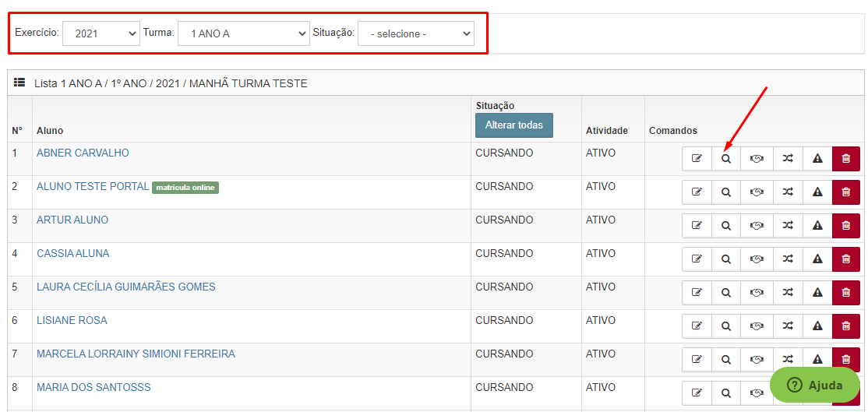
Task: Click the handshake icon for MARIA DOS SANTOSSS
Action: tap(757, 393)
